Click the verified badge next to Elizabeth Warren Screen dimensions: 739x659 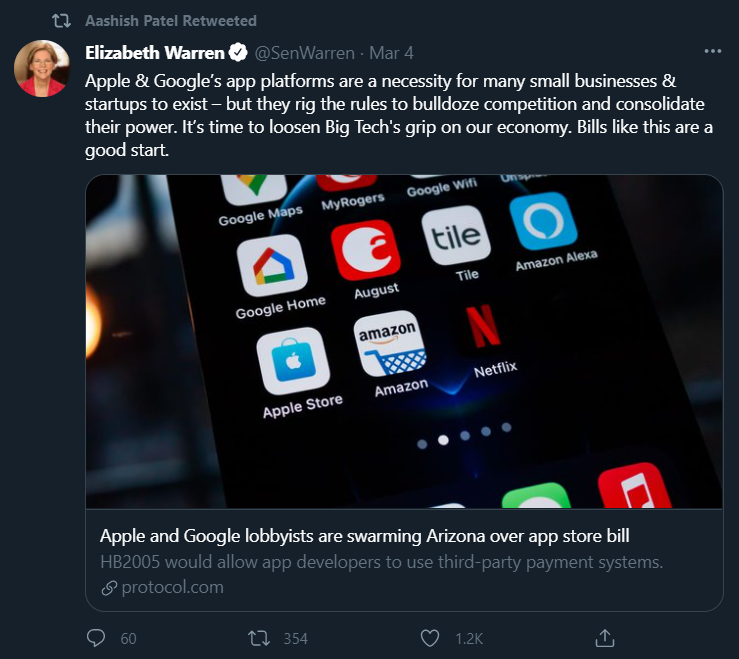point(238,52)
